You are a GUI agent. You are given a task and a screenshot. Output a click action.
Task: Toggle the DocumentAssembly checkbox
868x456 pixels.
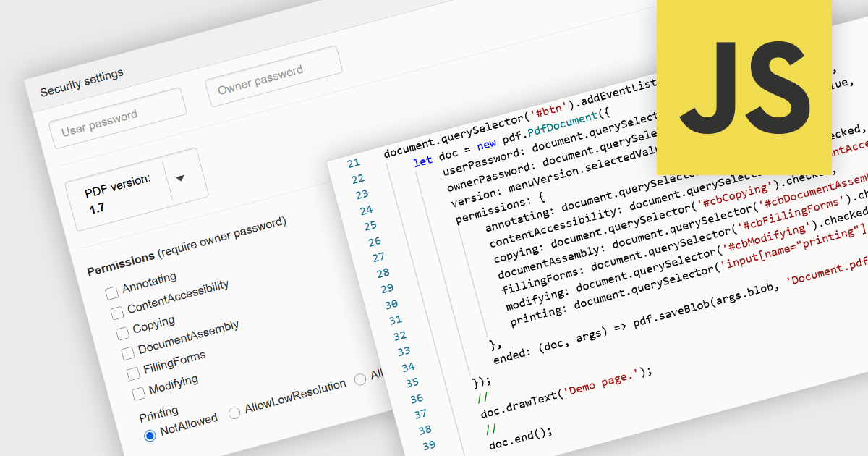[128, 353]
